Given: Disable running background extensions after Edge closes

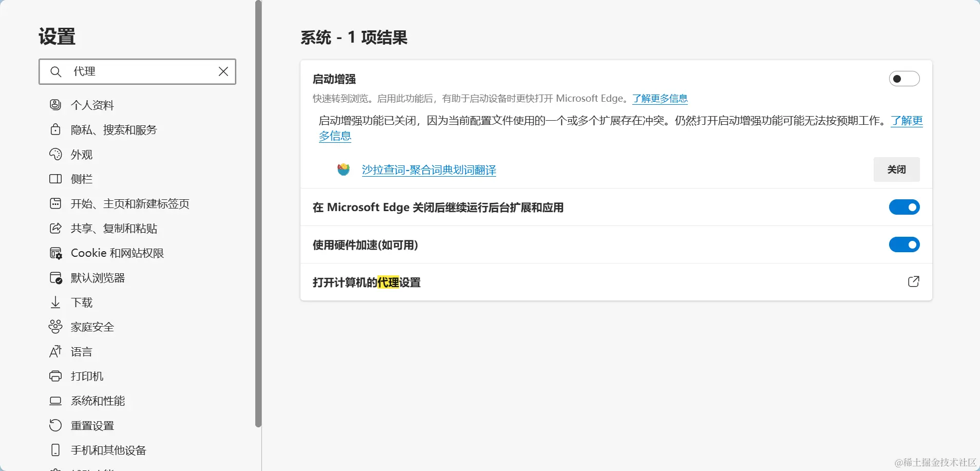Looking at the screenshot, I should (x=904, y=207).
